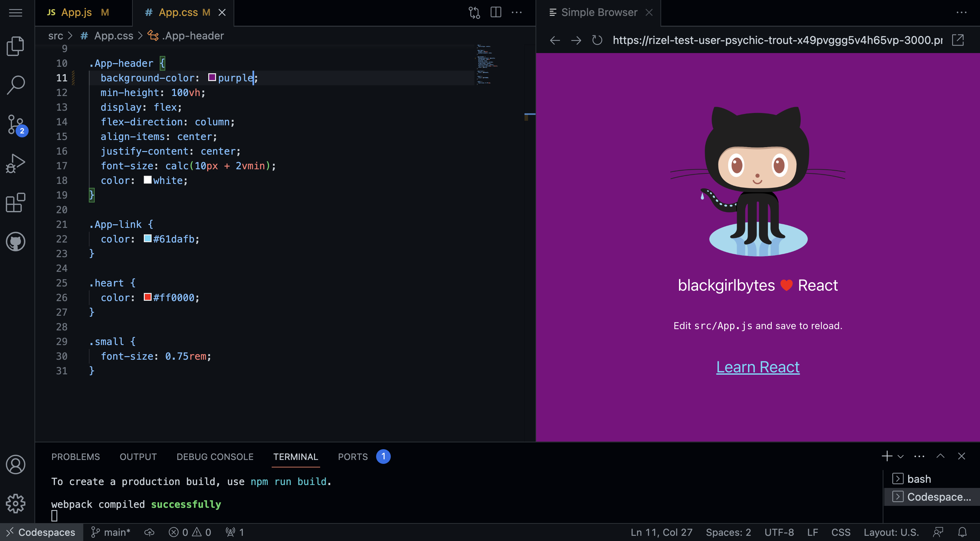
Task: Change end of line sequence LF
Action: pos(813,532)
